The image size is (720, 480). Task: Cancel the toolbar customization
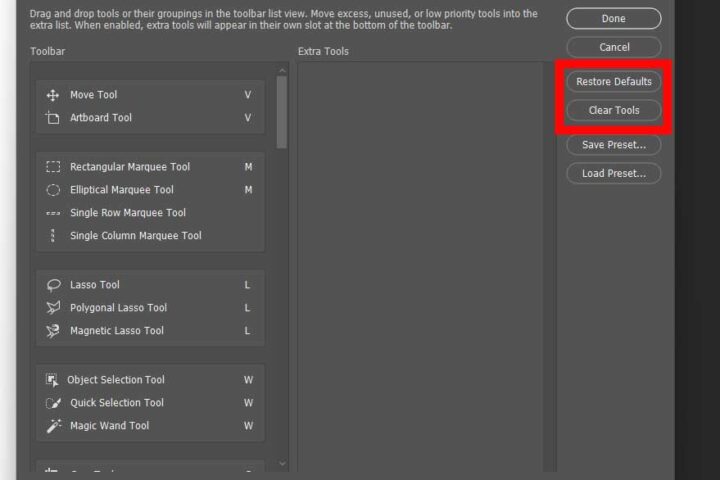(614, 47)
